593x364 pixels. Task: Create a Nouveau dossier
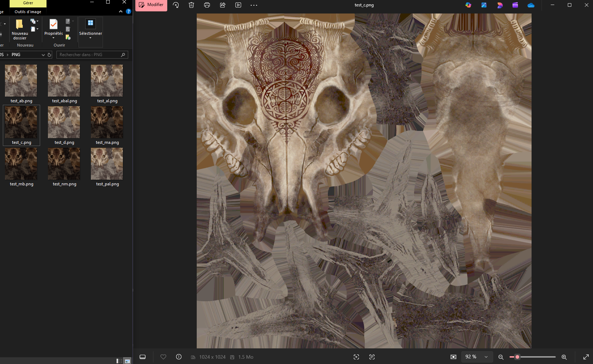pos(20,29)
